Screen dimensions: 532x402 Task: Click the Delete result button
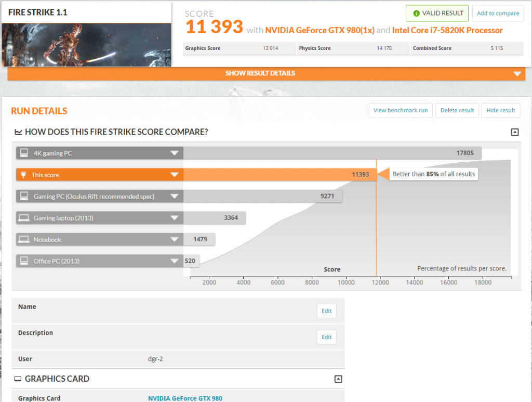pyautogui.click(x=457, y=110)
